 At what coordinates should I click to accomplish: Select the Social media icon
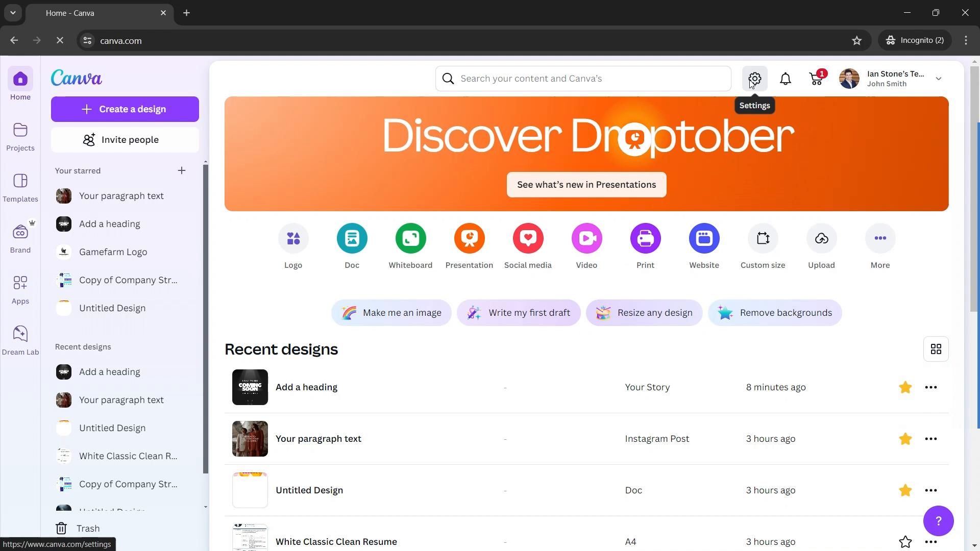pos(528,238)
